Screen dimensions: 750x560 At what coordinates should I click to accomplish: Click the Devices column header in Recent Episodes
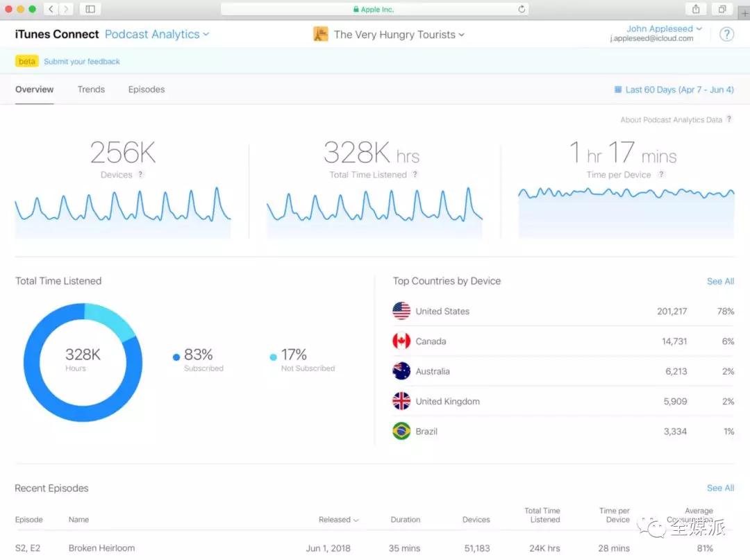pos(476,519)
